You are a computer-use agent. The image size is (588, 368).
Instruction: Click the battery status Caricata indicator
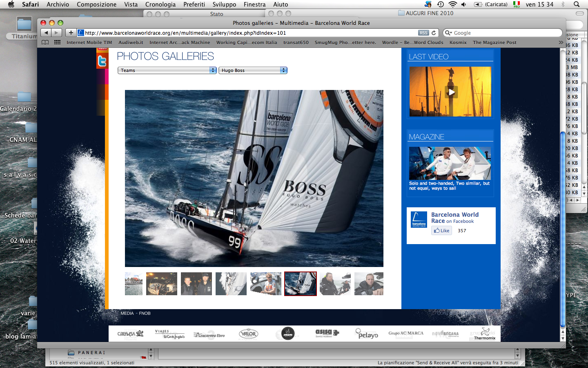(490, 4)
